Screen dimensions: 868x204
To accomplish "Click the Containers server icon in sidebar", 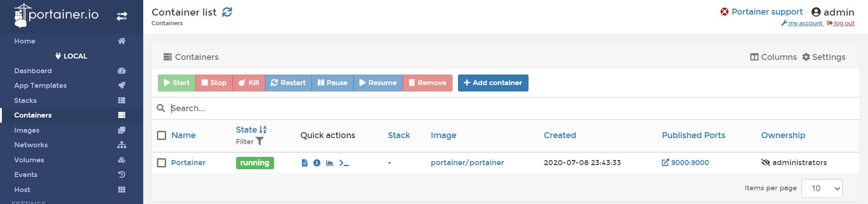I will pos(122,115).
